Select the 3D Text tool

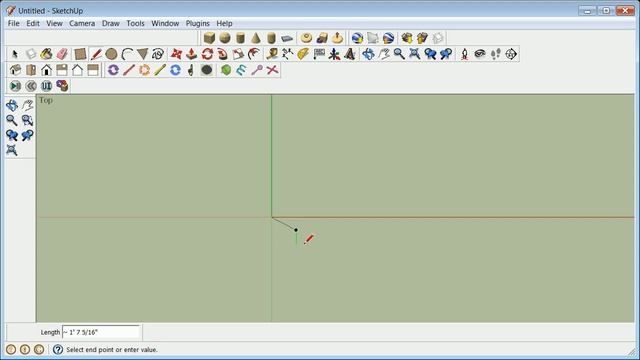350,54
